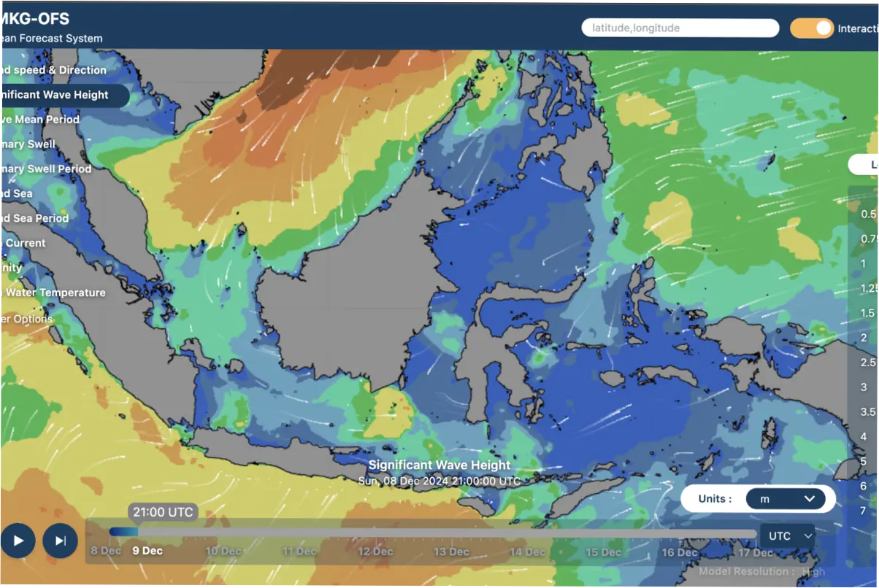Image resolution: width=879 pixels, height=588 pixels.
Task: Click legend value 4
Action: click(864, 436)
